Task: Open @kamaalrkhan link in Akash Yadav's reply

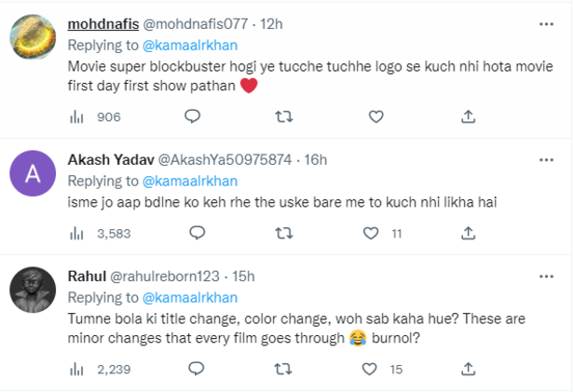Action: tap(190, 181)
